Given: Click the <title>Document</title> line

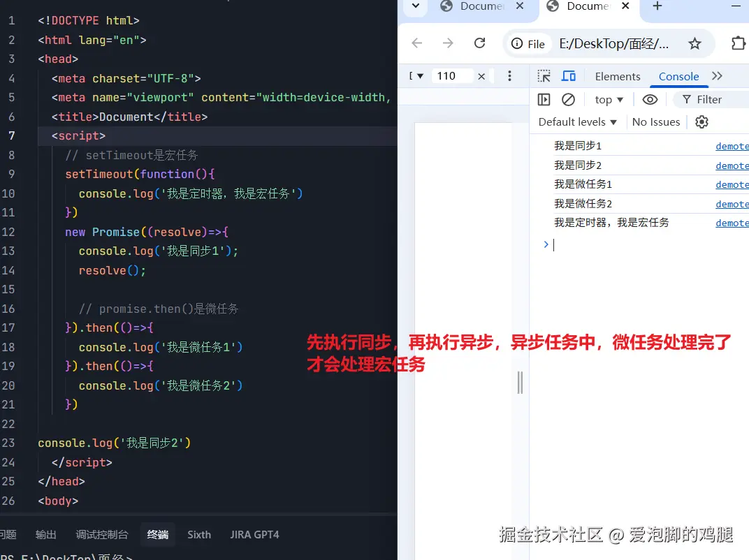Looking at the screenshot, I should coord(129,117).
